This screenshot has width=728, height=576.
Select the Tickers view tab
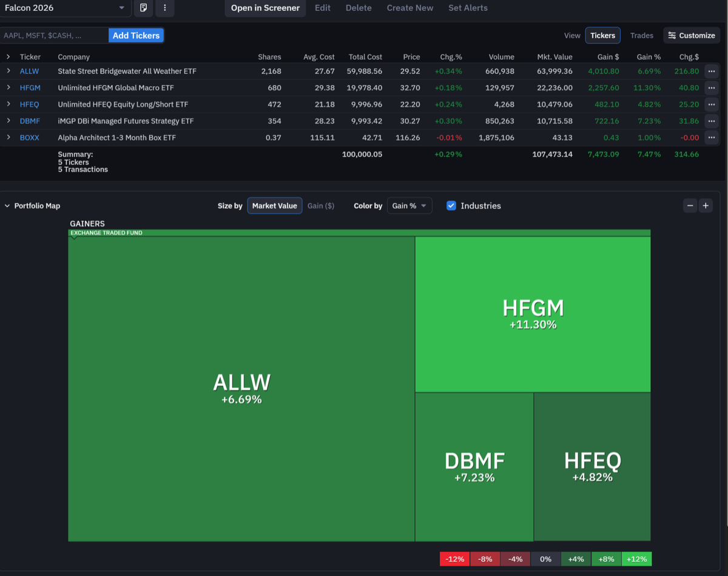click(602, 36)
